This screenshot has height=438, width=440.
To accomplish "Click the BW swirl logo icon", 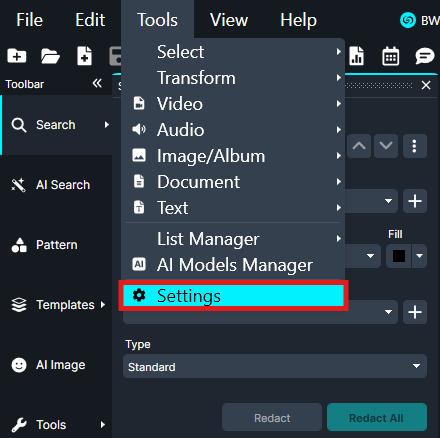I will 408,20.
